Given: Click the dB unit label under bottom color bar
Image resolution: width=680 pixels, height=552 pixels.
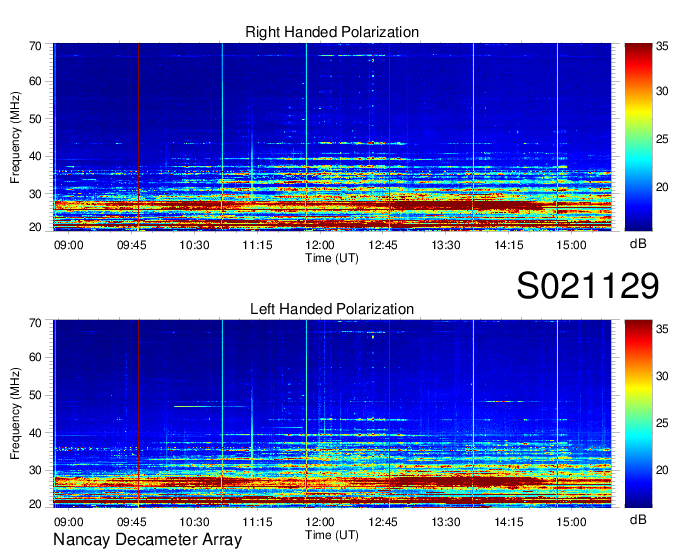Looking at the screenshot, I should click(638, 519).
